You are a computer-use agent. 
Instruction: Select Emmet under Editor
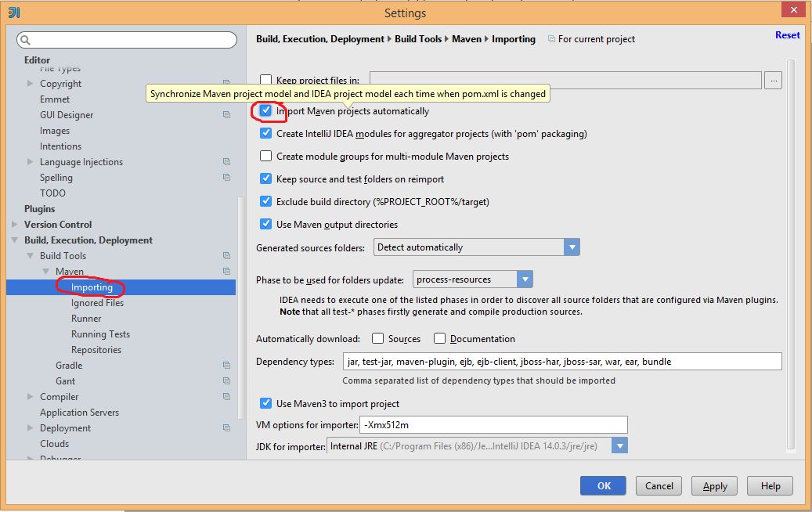click(55, 99)
